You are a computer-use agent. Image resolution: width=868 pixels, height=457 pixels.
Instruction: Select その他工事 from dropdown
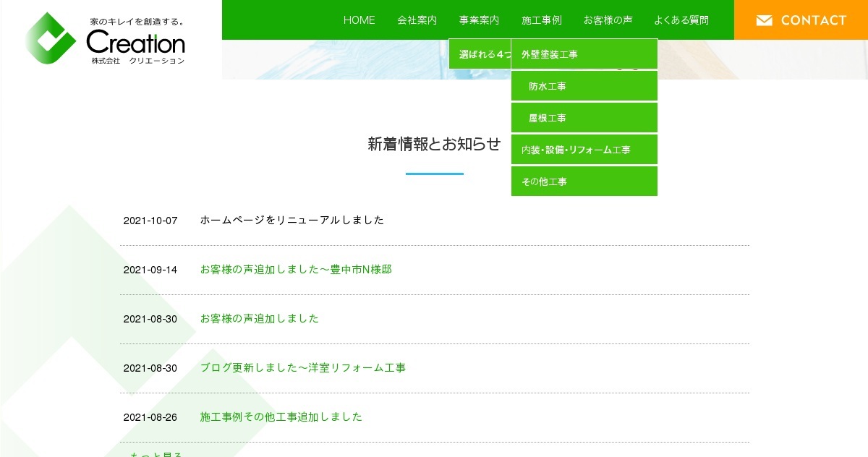coord(584,181)
